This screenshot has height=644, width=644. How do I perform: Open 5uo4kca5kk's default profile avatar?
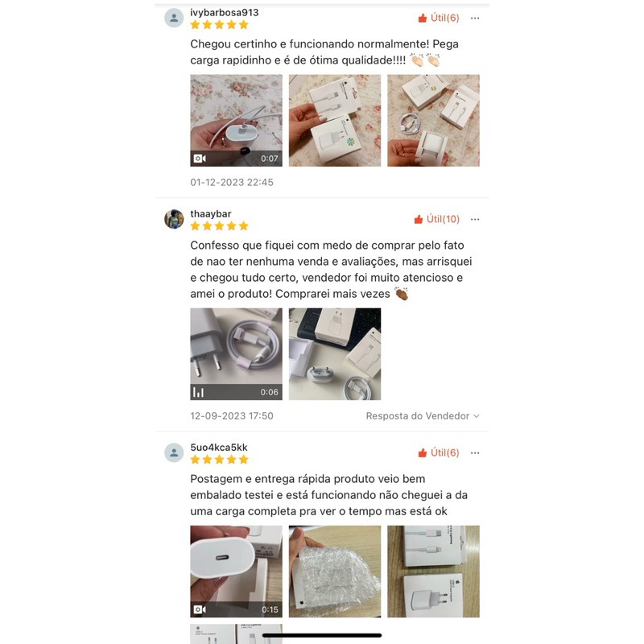[174, 452]
